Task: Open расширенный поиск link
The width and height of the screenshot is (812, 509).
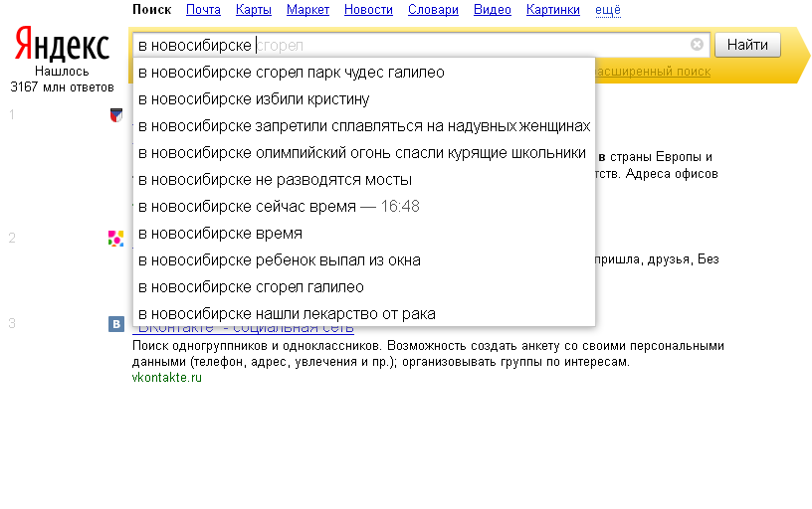Action: (653, 72)
